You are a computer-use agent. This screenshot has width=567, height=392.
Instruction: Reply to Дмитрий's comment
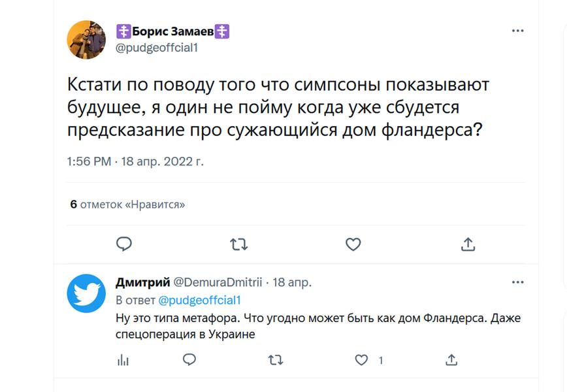[x=189, y=359]
